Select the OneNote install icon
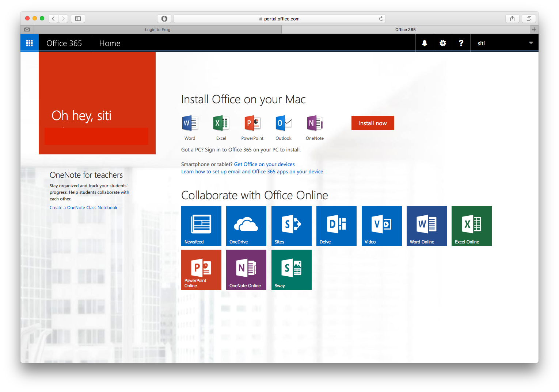559x392 pixels. pyautogui.click(x=314, y=124)
